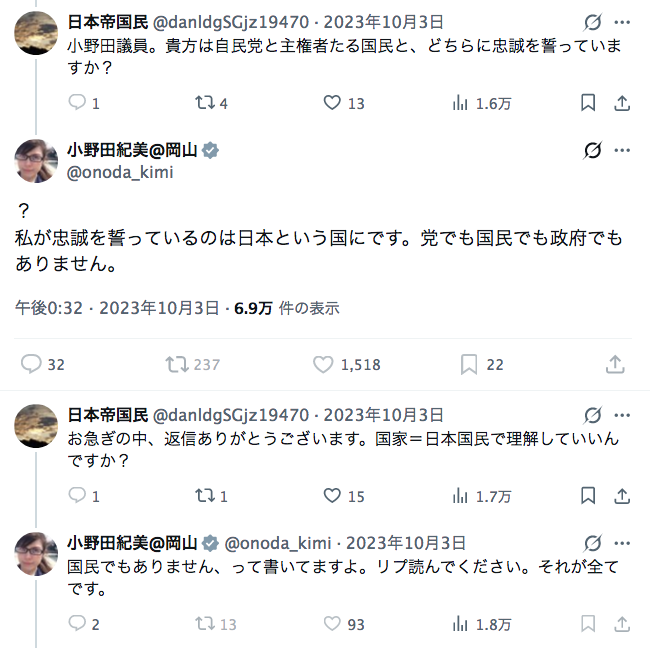This screenshot has height=654, width=650.
Task: Retweet the first tweet with 4 reposts
Action: [x=204, y=103]
